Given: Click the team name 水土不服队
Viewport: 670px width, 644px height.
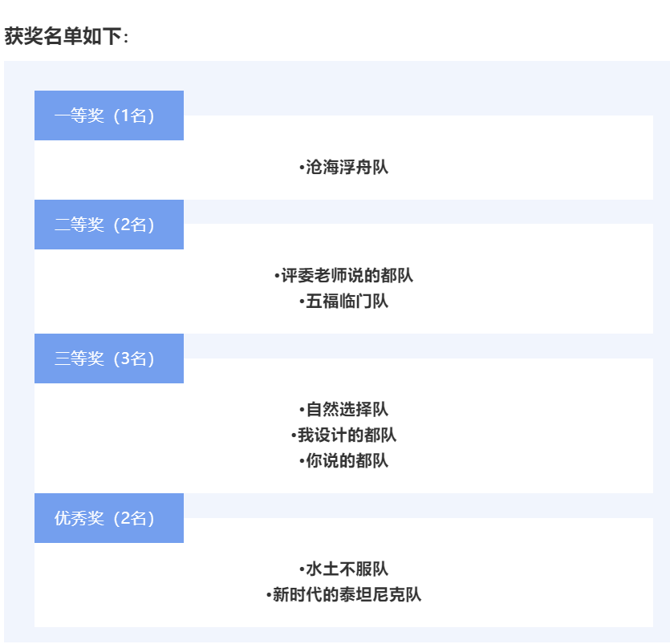Looking at the screenshot, I should (x=347, y=569).
